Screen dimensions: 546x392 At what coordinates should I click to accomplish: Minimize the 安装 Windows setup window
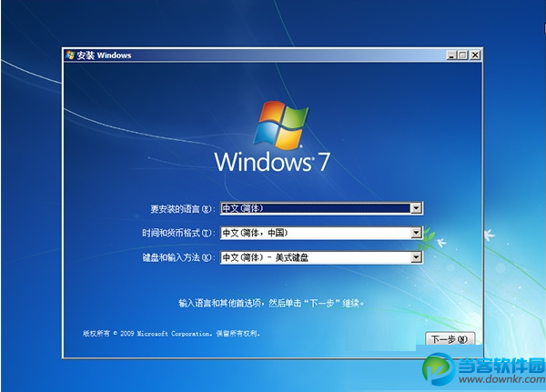[x=451, y=55]
